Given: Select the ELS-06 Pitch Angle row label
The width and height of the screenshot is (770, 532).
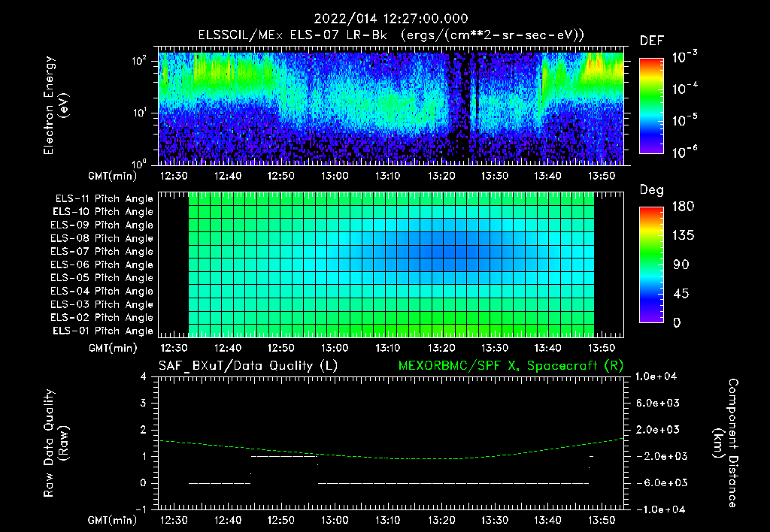Looking at the screenshot, I should tap(102, 264).
